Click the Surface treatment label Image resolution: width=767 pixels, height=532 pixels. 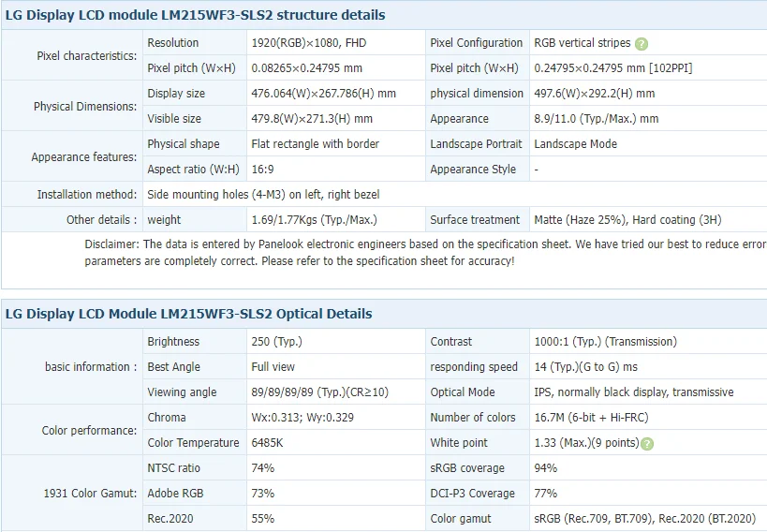(x=475, y=220)
